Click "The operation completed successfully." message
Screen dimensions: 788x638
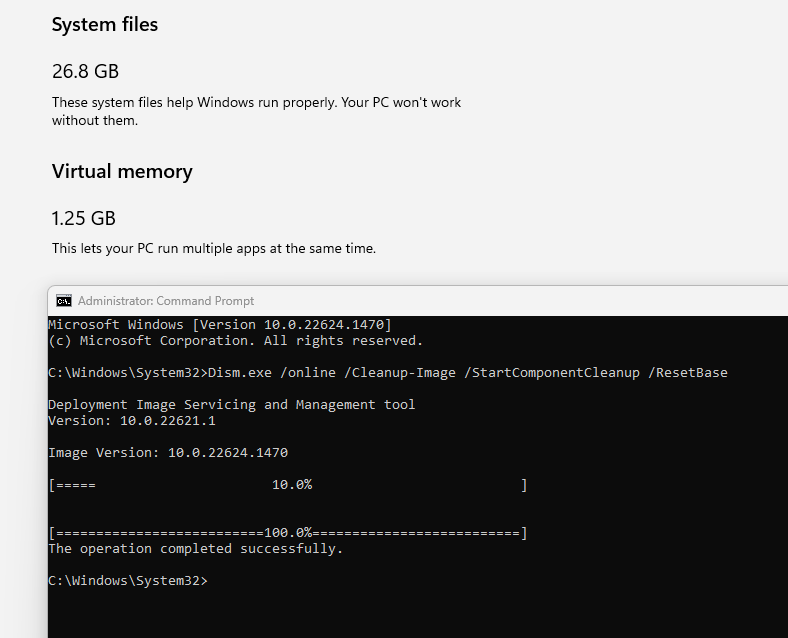(195, 549)
